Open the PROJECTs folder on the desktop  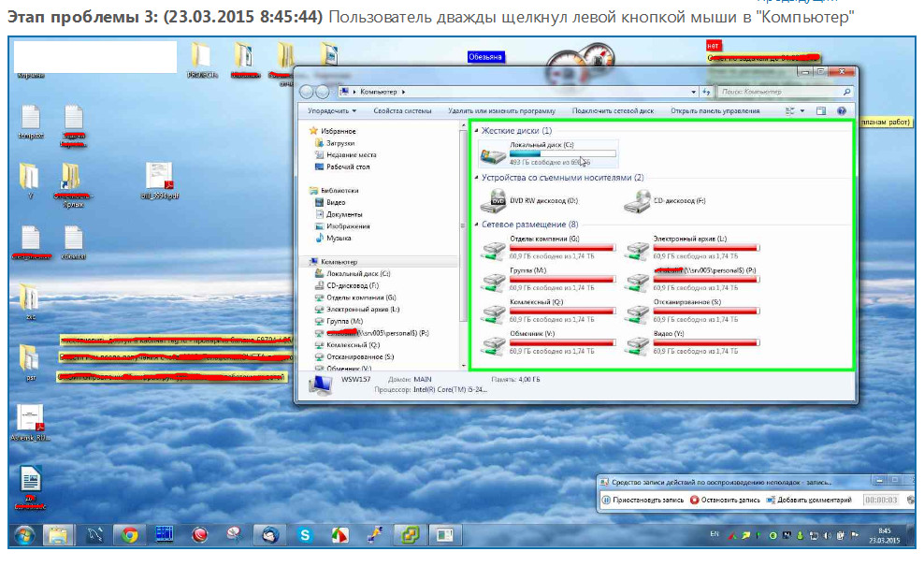click(201, 60)
